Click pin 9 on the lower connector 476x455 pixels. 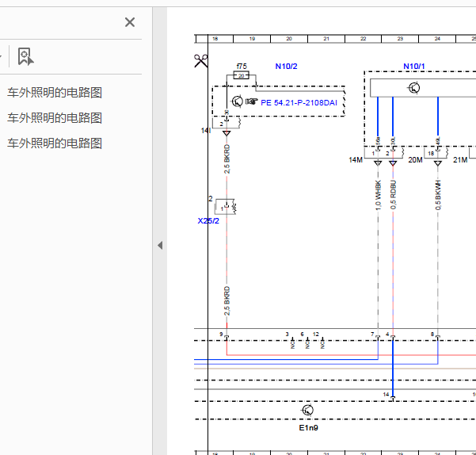221,334
